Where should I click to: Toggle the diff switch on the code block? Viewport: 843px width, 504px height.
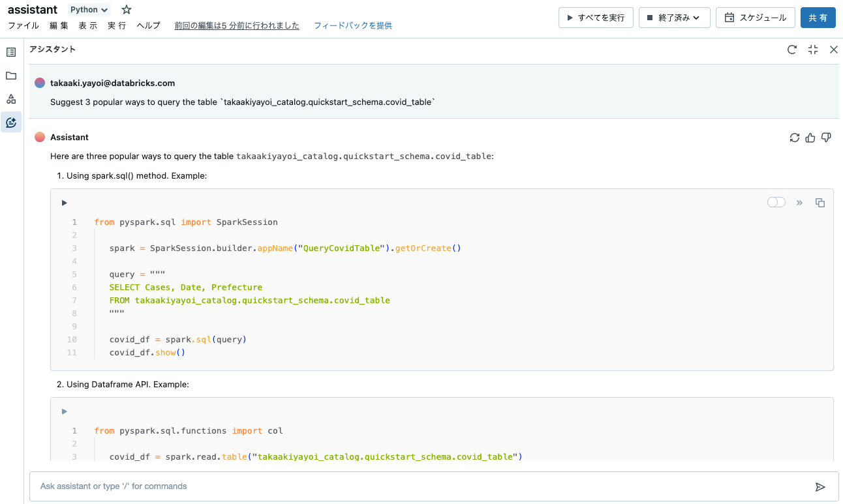pyautogui.click(x=776, y=202)
